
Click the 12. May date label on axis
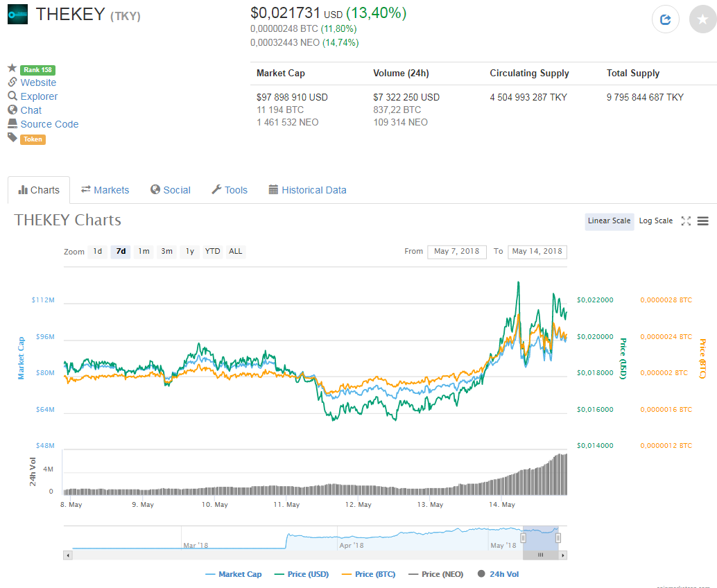(358, 504)
